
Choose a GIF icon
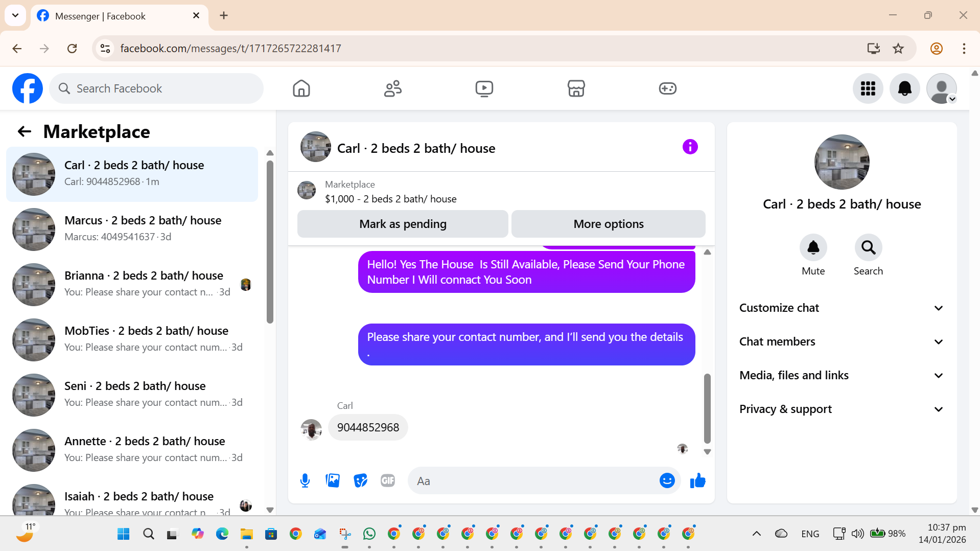[x=388, y=480]
